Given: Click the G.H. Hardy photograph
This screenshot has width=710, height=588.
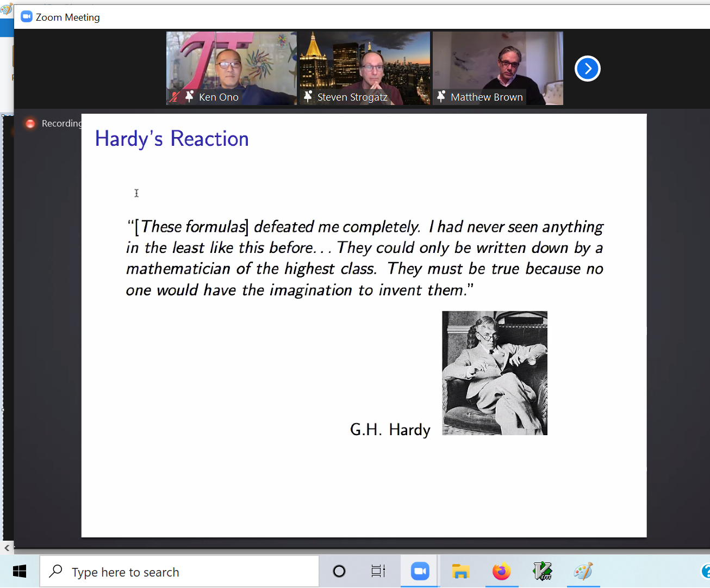Looking at the screenshot, I should (495, 373).
